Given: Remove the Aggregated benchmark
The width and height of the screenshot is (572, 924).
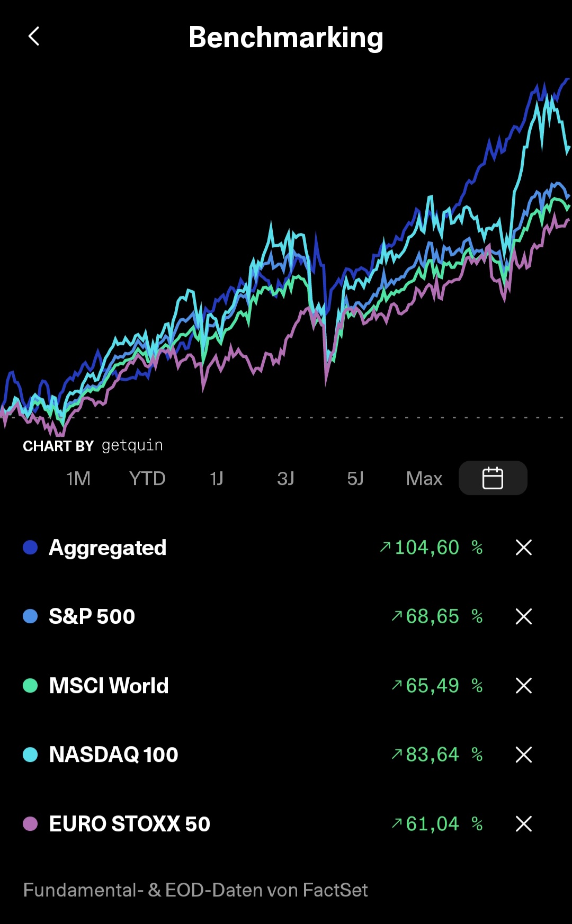Looking at the screenshot, I should [523, 548].
